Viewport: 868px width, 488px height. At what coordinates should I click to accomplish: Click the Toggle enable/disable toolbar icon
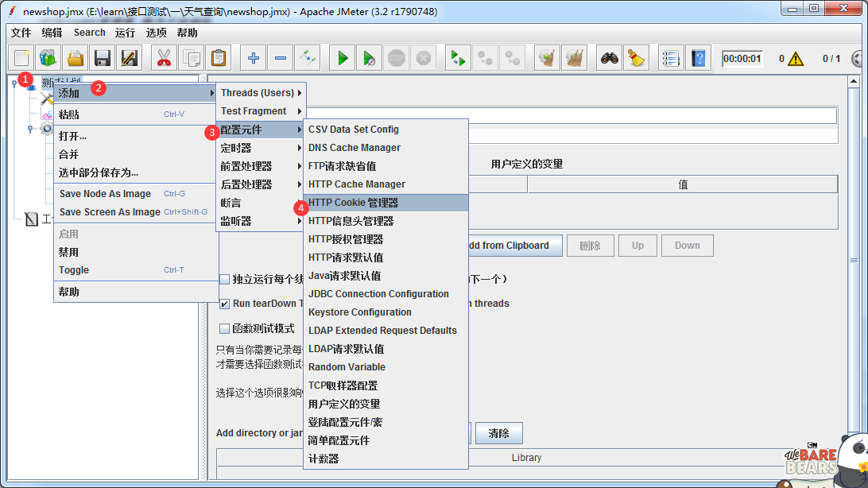(x=308, y=58)
